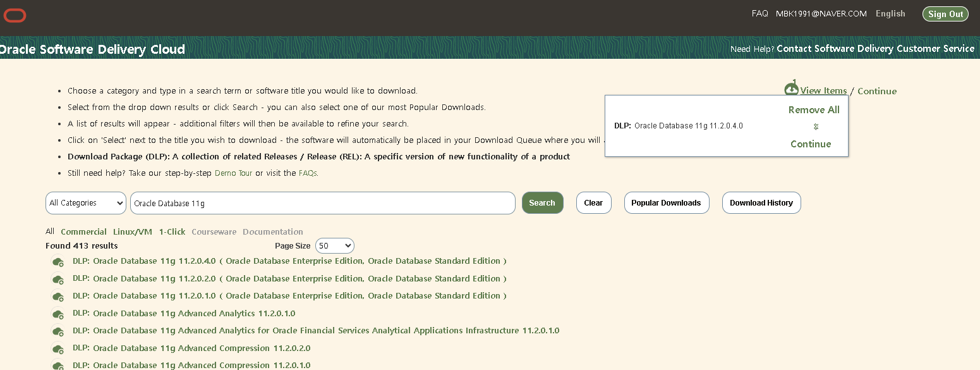Select DLP: Advanced Compression 11.2.0.2.0 result
The image size is (980, 370).
(191, 348)
